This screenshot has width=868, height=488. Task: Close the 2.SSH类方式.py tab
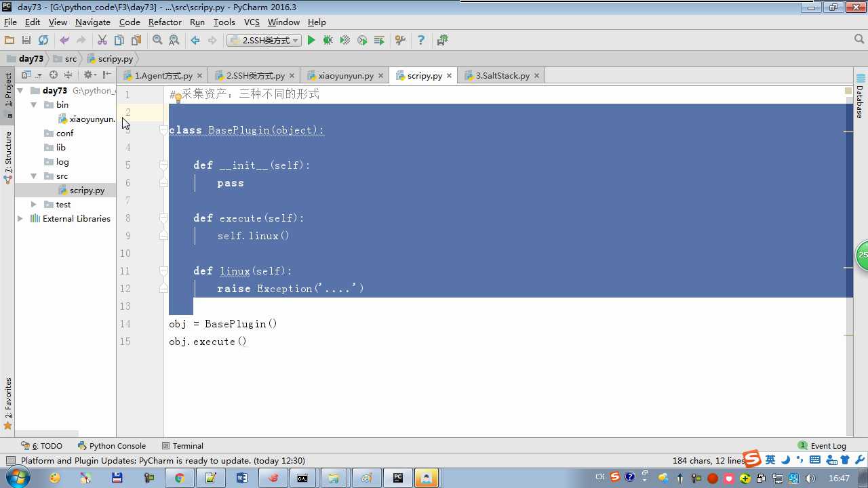tap(292, 76)
